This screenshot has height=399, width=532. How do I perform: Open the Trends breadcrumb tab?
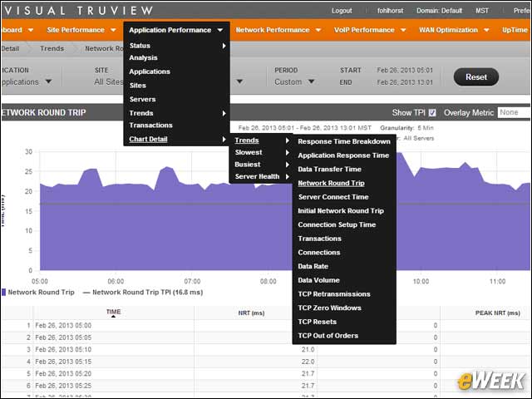pyautogui.click(x=52, y=48)
